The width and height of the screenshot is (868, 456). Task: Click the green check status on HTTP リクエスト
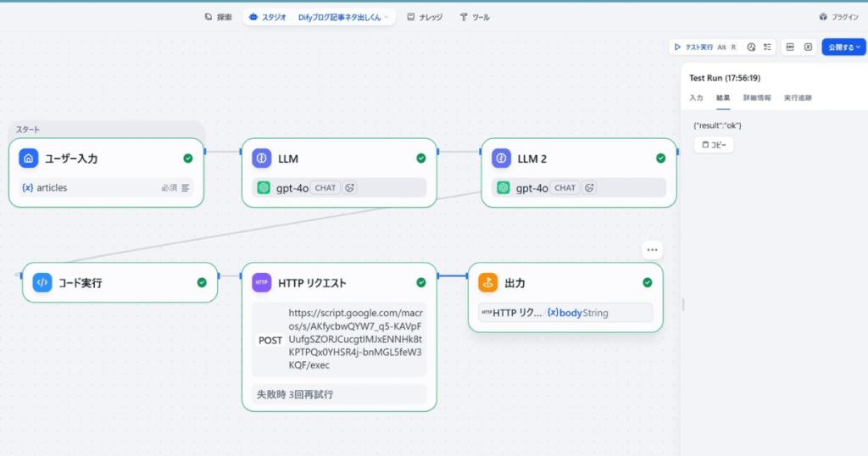coord(421,283)
